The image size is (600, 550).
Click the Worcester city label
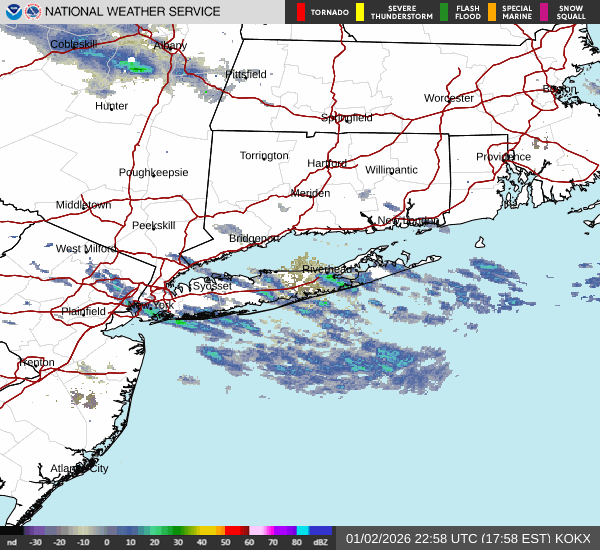448,98
